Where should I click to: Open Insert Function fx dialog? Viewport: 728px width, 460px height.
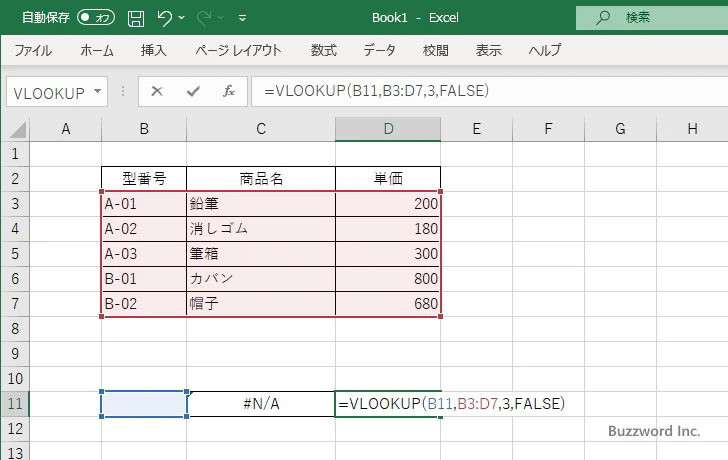tap(228, 91)
